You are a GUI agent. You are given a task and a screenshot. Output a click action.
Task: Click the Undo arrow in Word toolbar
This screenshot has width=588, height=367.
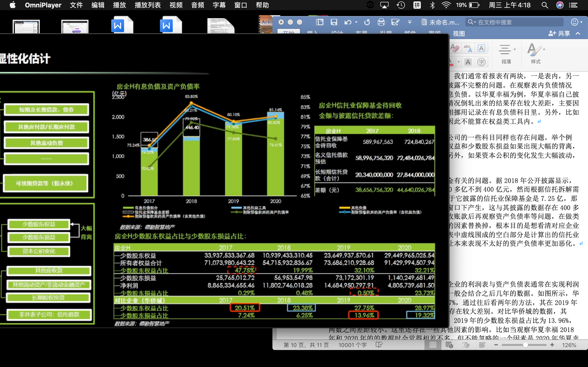348,22
